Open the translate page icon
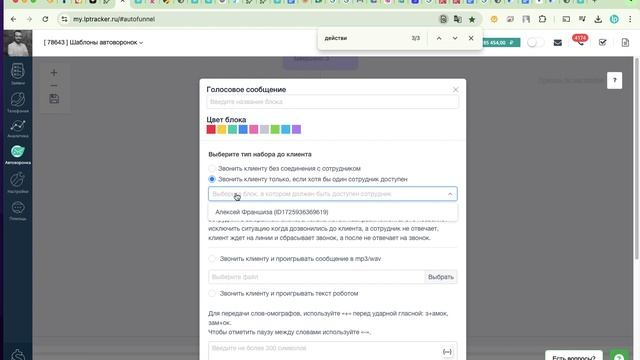 pyautogui.click(x=458, y=19)
